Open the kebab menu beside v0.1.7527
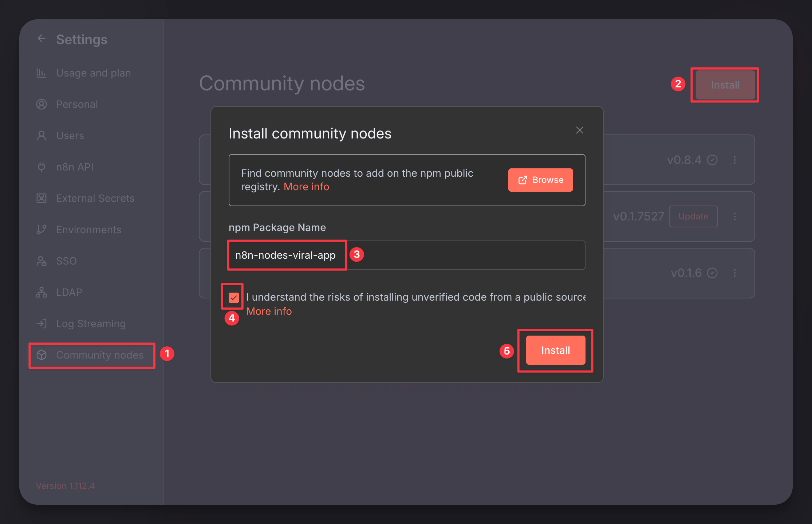Viewport: 812px width, 524px height. [735, 216]
